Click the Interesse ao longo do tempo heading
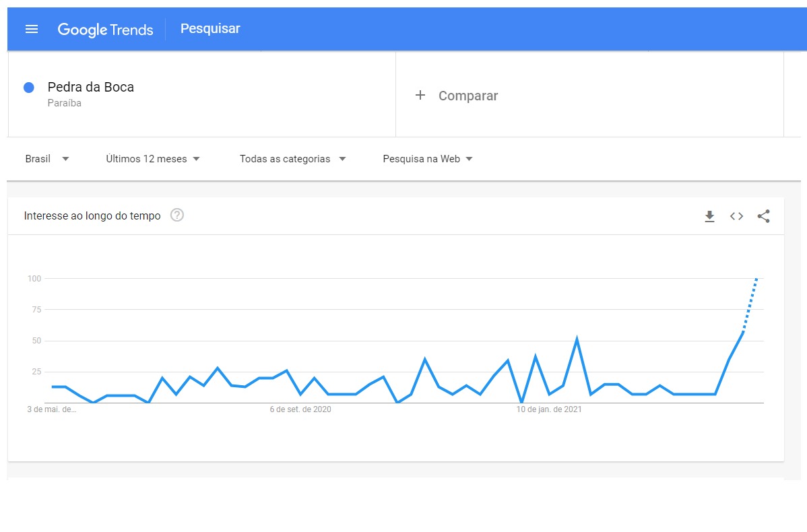807x532 pixels. coord(92,216)
